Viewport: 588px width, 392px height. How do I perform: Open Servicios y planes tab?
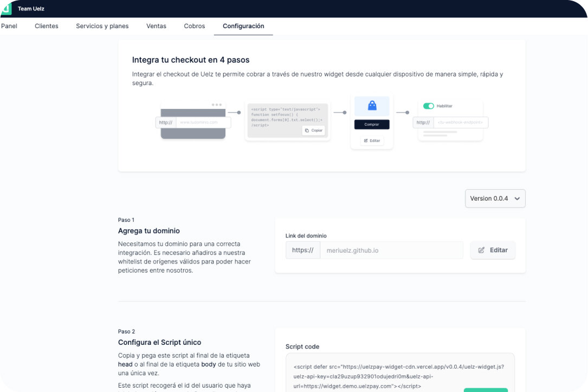tap(102, 26)
